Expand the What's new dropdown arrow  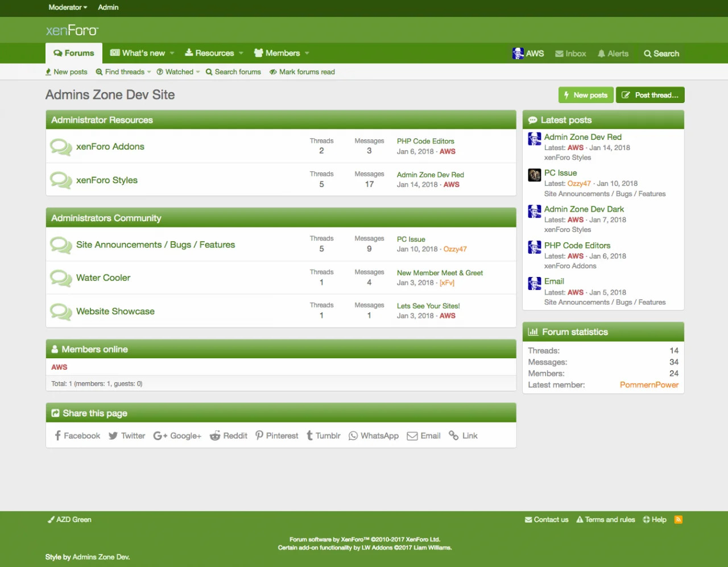pyautogui.click(x=172, y=53)
